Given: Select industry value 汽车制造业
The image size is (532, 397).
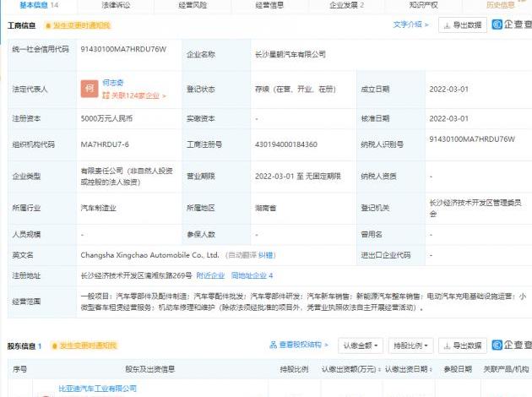Looking at the screenshot, I should [99, 208].
